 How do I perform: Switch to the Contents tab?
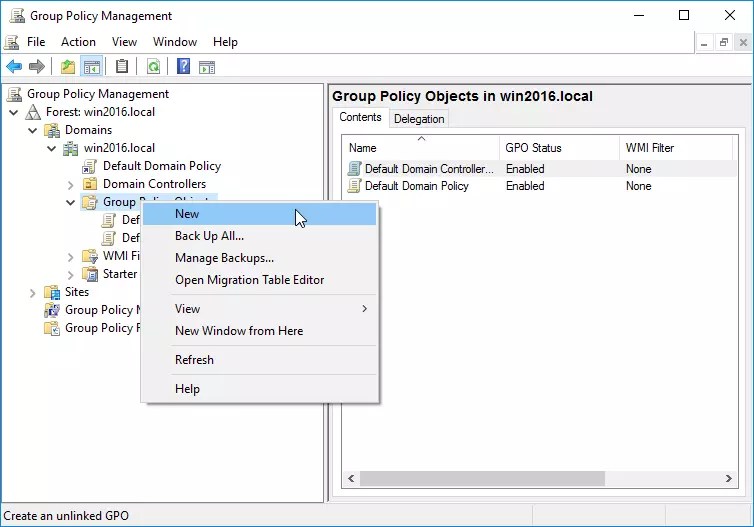pyautogui.click(x=360, y=117)
